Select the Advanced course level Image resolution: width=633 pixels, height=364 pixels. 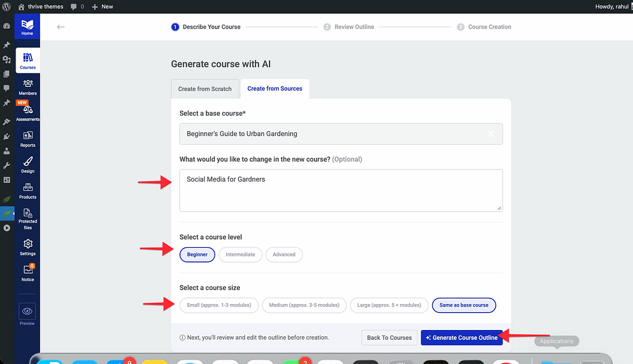pos(284,255)
